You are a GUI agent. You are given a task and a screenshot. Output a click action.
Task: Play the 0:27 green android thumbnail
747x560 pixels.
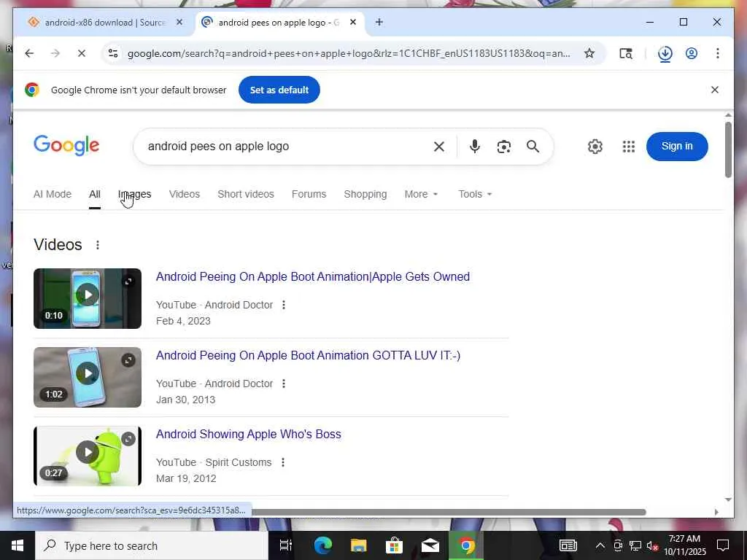click(x=88, y=456)
